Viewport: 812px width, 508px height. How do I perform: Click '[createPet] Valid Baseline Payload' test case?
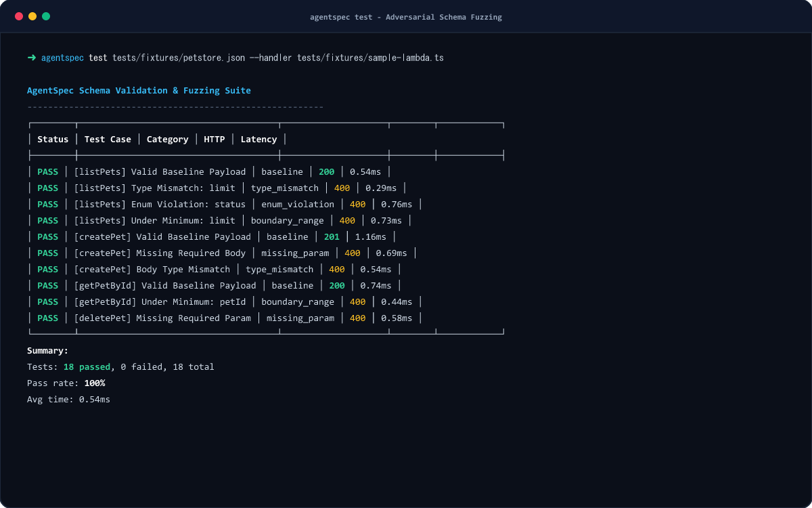[x=162, y=237]
